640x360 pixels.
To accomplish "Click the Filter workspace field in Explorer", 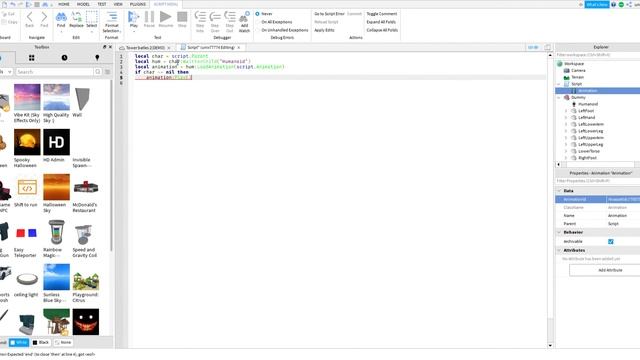I will click(x=598, y=55).
